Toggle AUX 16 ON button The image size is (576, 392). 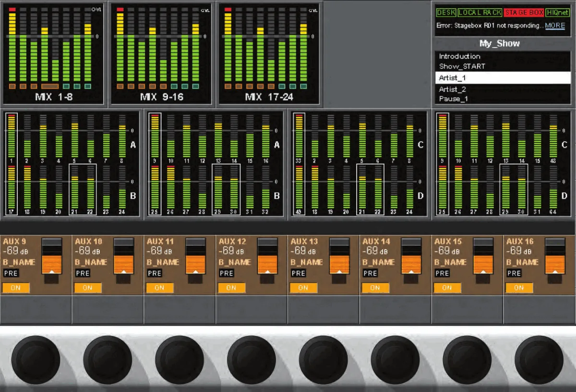(519, 288)
